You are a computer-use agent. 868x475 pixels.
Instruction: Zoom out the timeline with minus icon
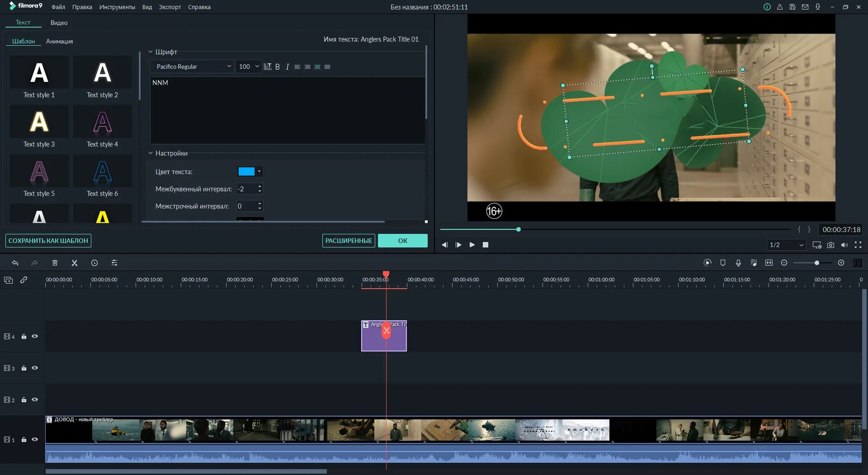[784, 263]
